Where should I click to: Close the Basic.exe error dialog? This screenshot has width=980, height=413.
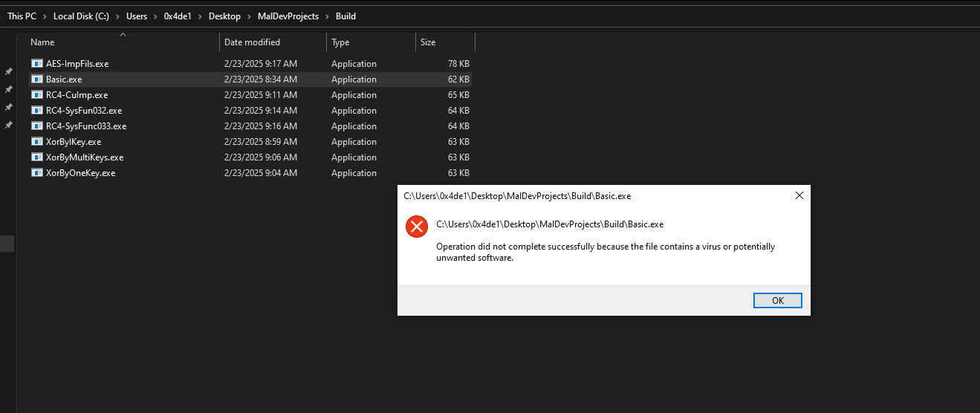coord(799,196)
